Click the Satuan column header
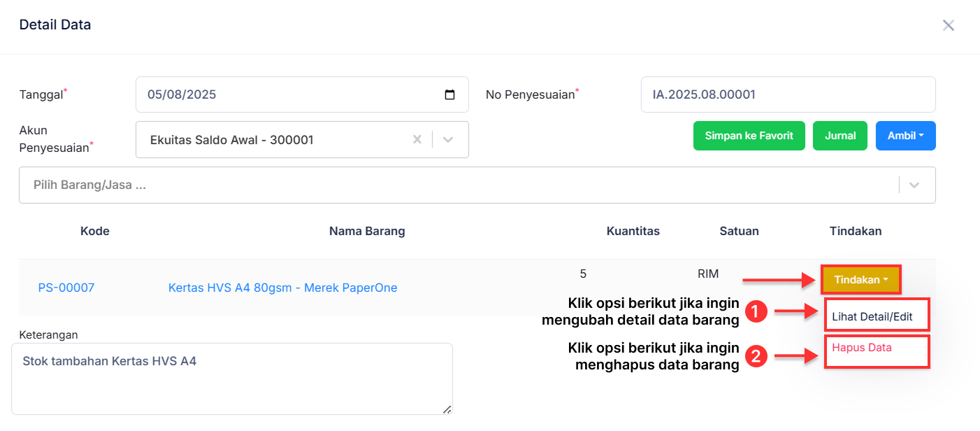Image resolution: width=980 pixels, height=431 pixels. [x=739, y=231]
